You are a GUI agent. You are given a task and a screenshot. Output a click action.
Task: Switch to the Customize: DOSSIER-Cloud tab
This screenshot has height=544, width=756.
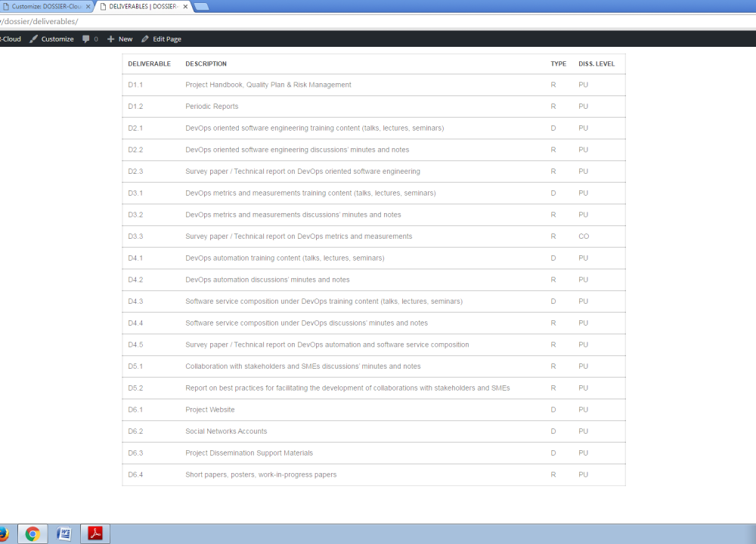click(44, 6)
